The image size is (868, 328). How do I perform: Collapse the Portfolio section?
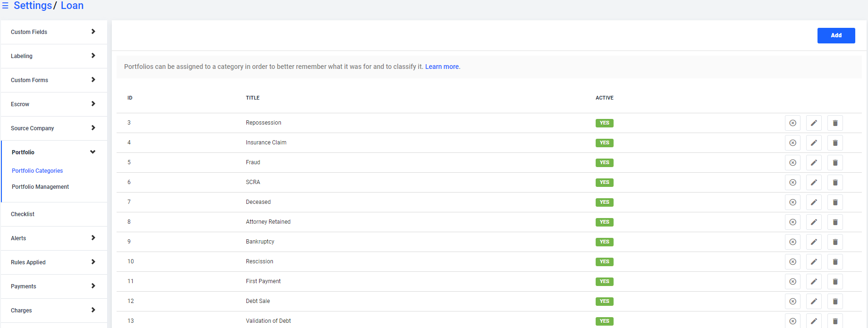click(x=54, y=152)
